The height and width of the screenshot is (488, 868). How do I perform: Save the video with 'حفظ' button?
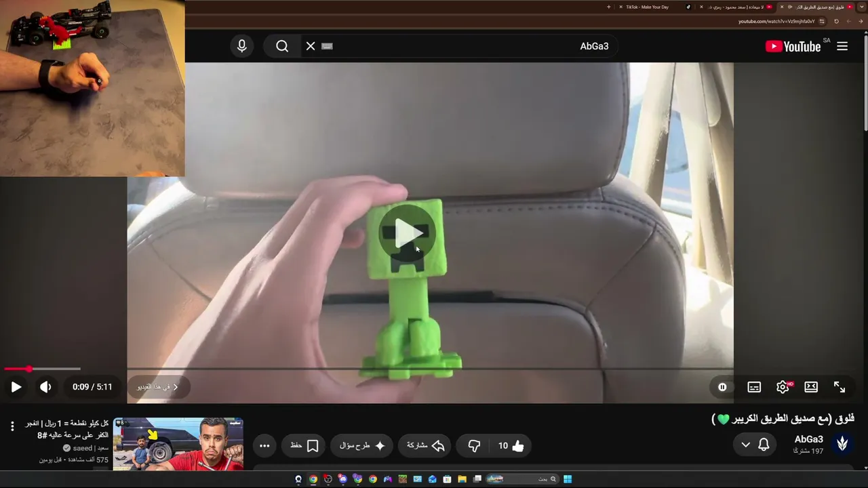click(x=304, y=445)
